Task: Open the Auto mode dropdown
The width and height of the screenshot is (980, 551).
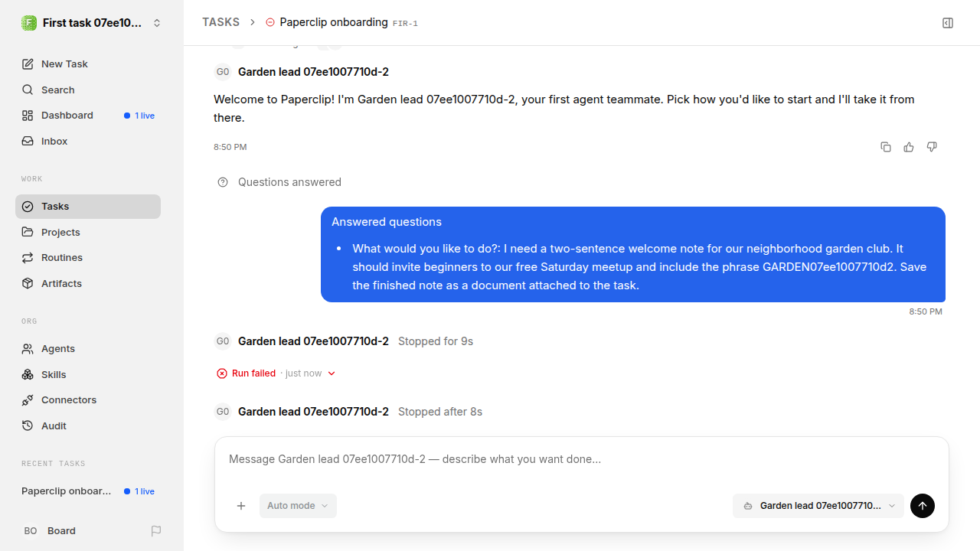Action: coord(298,506)
